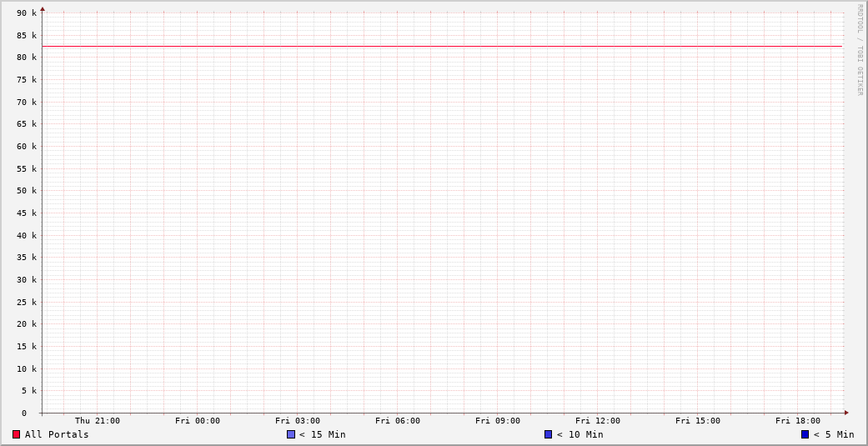868x446 pixels.
Task: Click the 90 k Y-axis label
Action: (x=27, y=13)
